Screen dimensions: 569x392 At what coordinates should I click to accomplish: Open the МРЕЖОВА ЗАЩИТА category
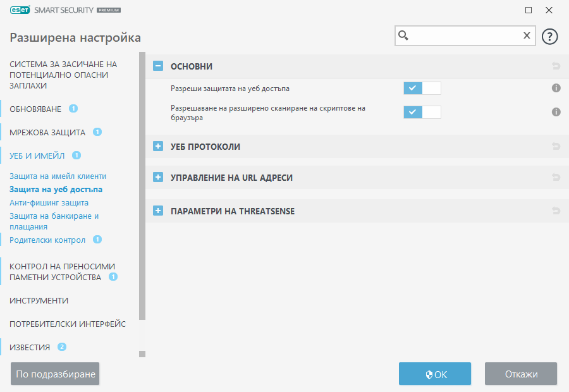click(x=47, y=133)
